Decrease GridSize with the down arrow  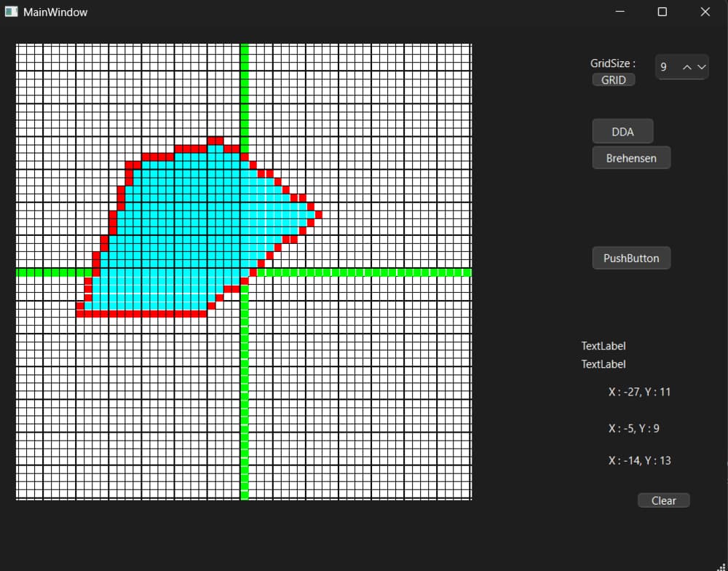point(702,67)
